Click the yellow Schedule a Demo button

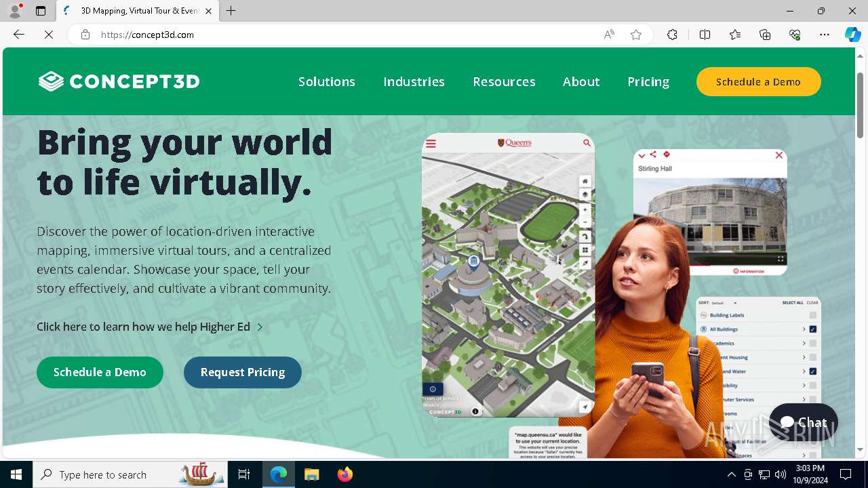click(x=758, y=81)
